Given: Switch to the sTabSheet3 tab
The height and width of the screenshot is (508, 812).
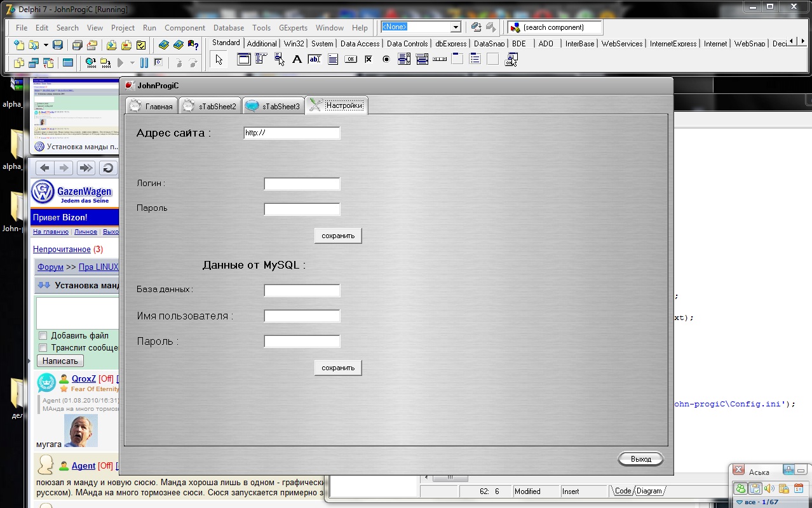Looking at the screenshot, I should (273, 106).
